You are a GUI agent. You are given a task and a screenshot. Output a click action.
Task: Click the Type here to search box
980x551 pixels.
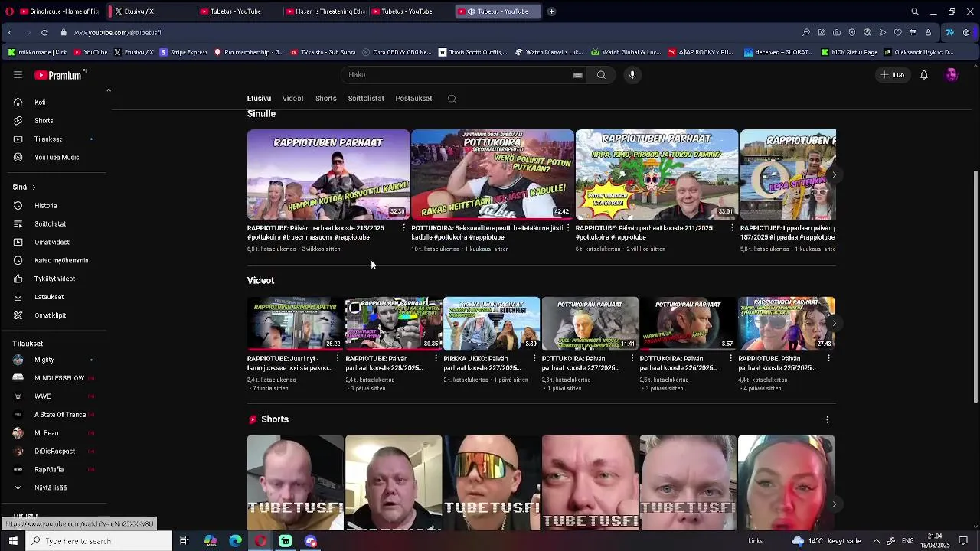pos(100,541)
